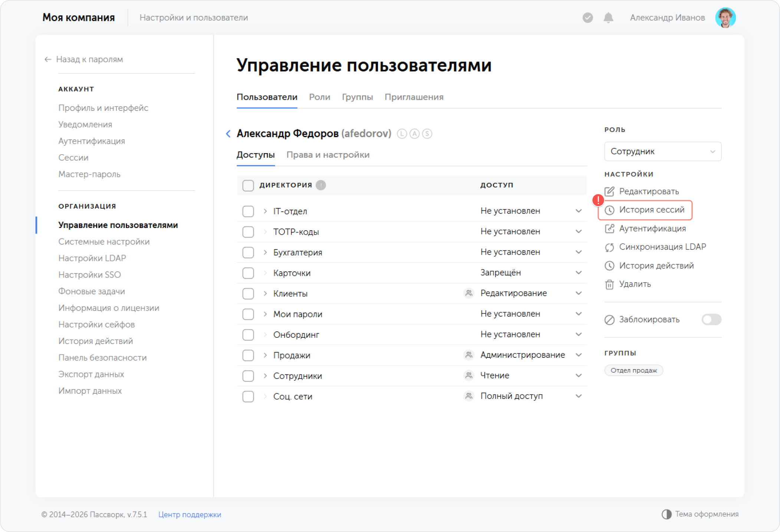Switch to the Роли tab
Viewport: 780px width, 532px height.
coord(319,97)
